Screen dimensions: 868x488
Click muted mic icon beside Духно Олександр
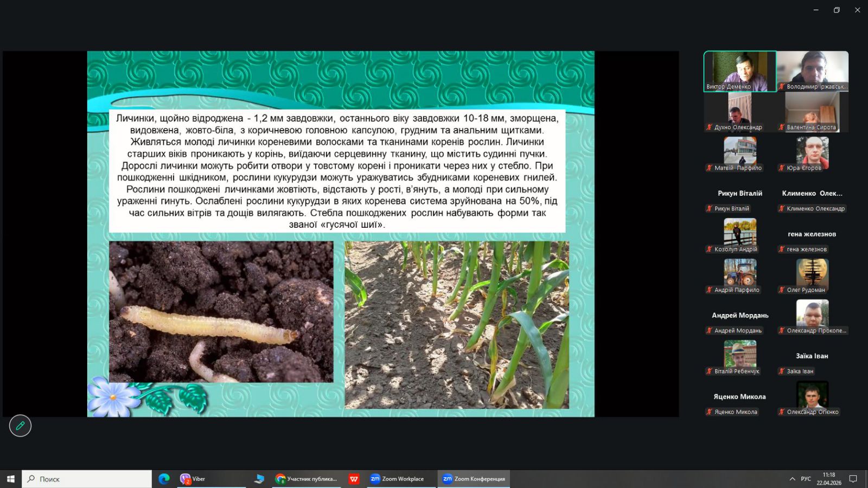(709, 127)
